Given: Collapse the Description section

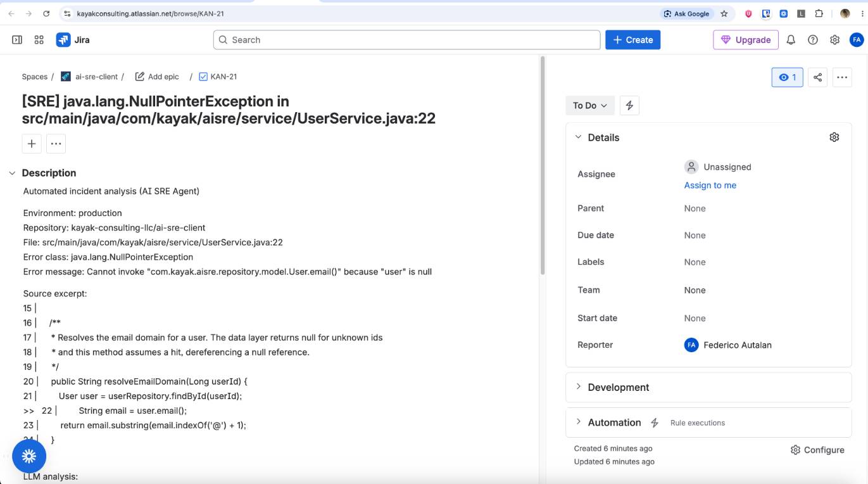Looking at the screenshot, I should pyautogui.click(x=12, y=173).
